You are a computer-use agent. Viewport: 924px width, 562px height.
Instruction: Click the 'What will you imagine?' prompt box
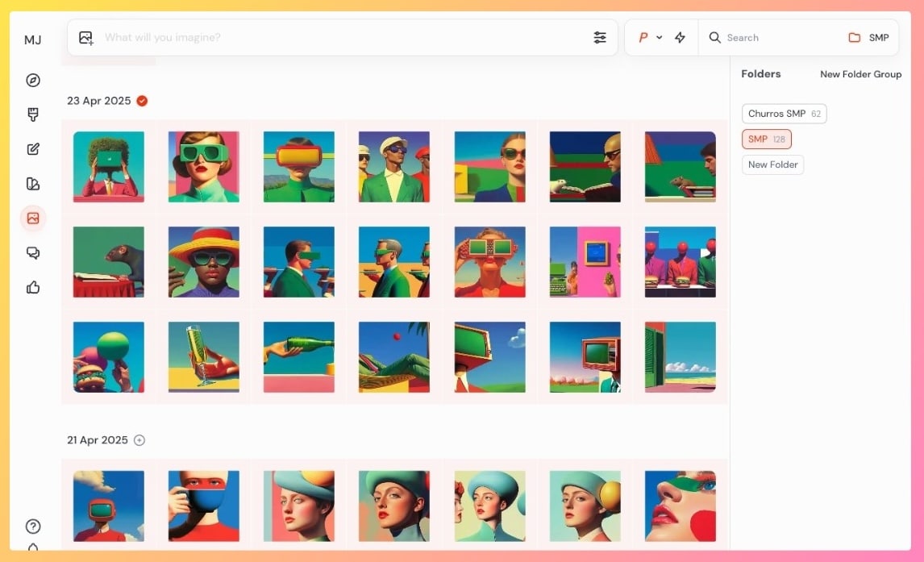(339, 38)
